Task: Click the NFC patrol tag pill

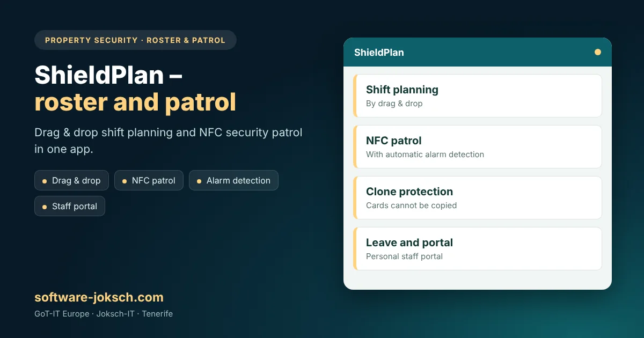Action: click(149, 180)
